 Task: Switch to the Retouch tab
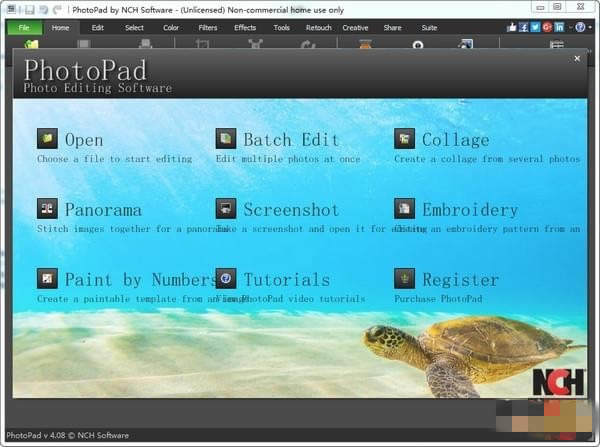coord(318,28)
